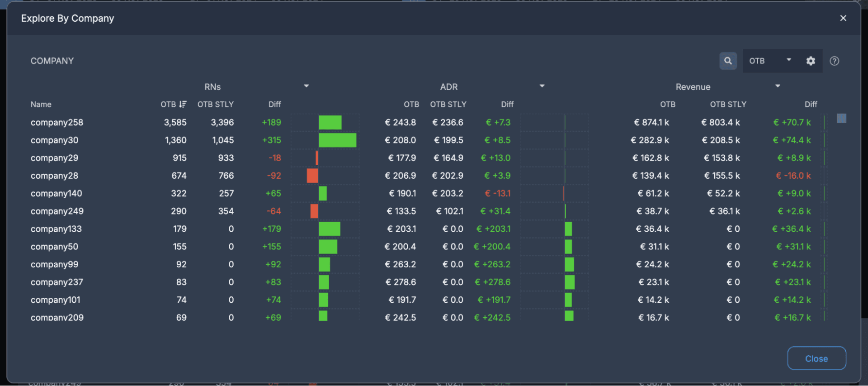Click the Name column header
The image size is (868, 386).
41,104
